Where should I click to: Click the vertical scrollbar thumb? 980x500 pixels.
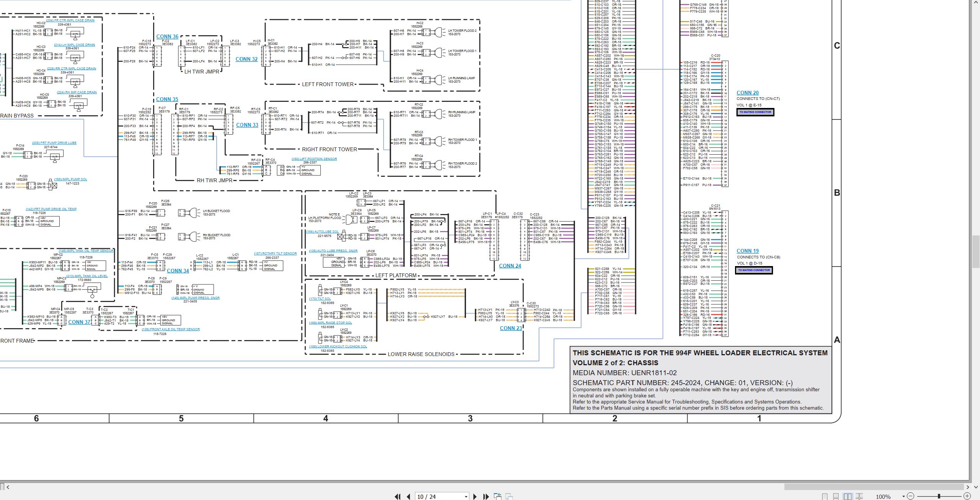click(976, 252)
